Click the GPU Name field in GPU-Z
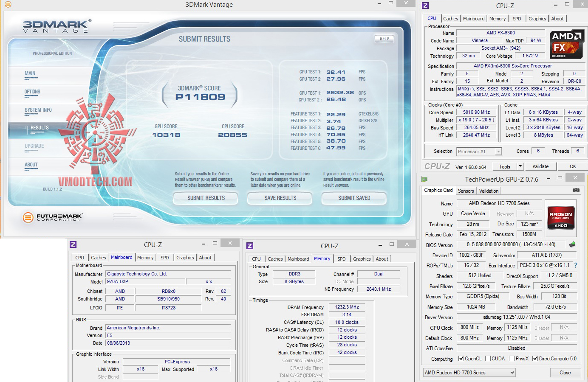Image resolution: width=588 pixels, height=382 pixels. (499, 203)
